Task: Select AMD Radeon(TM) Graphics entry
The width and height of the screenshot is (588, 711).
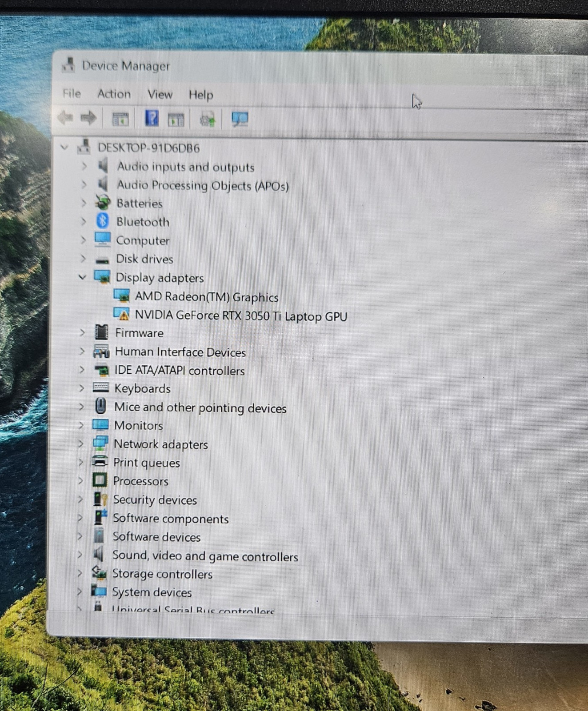Action: pos(207,297)
